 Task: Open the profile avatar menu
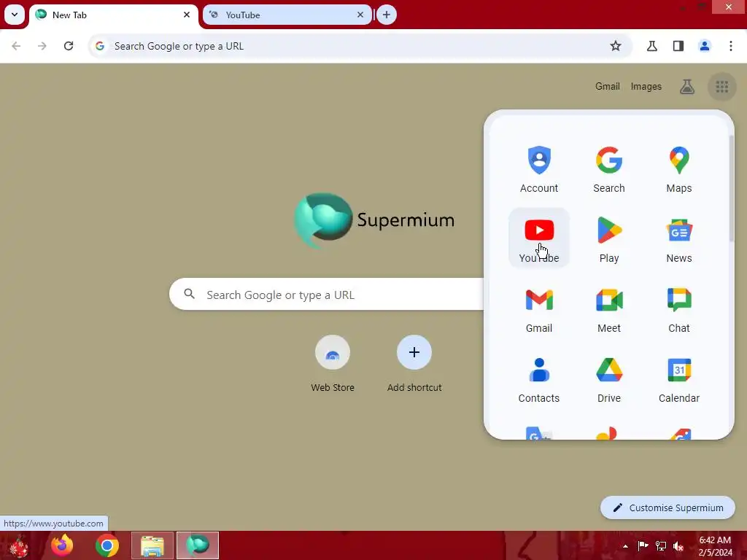(704, 46)
